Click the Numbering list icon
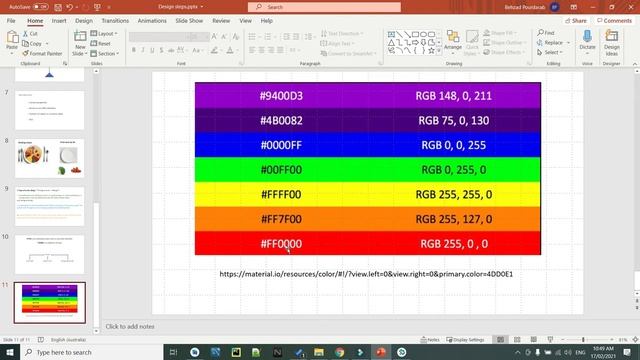The width and height of the screenshot is (640, 360). 267,37
